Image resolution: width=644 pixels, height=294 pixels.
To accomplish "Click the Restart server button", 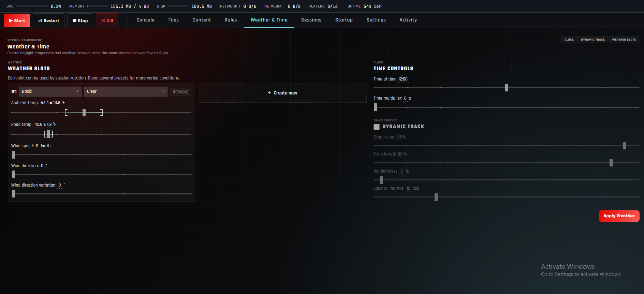I will [48, 20].
